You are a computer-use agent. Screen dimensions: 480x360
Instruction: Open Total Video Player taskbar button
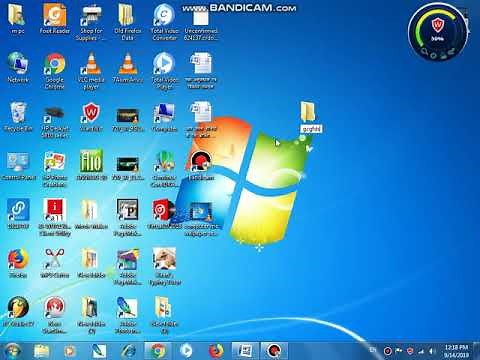tap(186, 351)
